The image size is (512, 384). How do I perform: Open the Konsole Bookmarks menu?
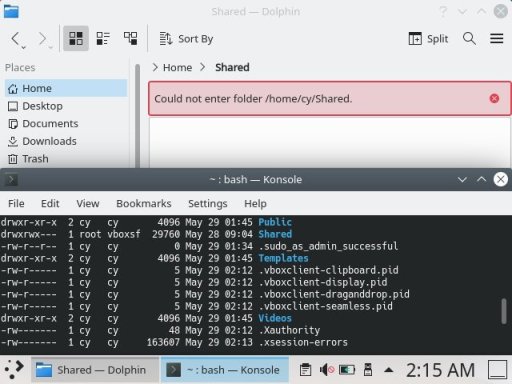coord(144,203)
